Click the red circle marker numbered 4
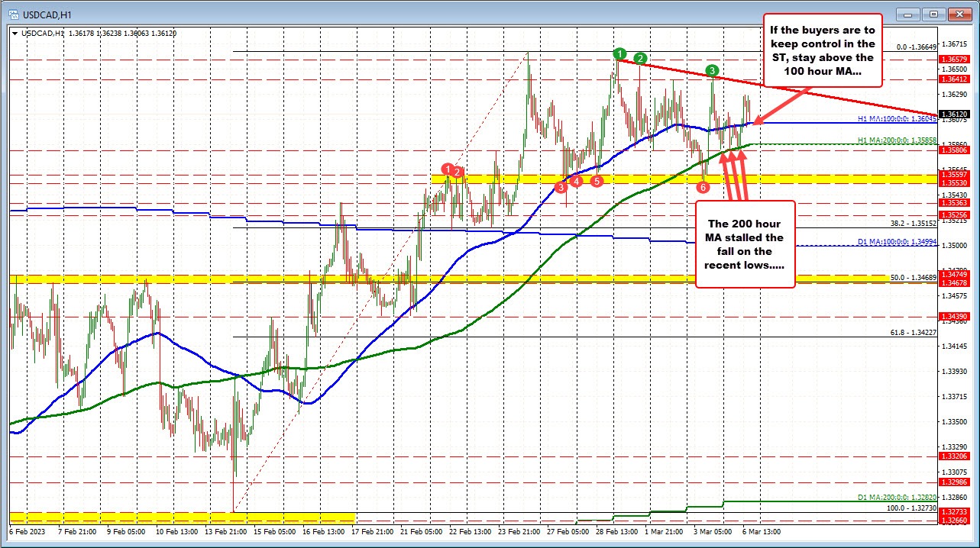Viewport: 980px width, 548px height. (x=576, y=182)
